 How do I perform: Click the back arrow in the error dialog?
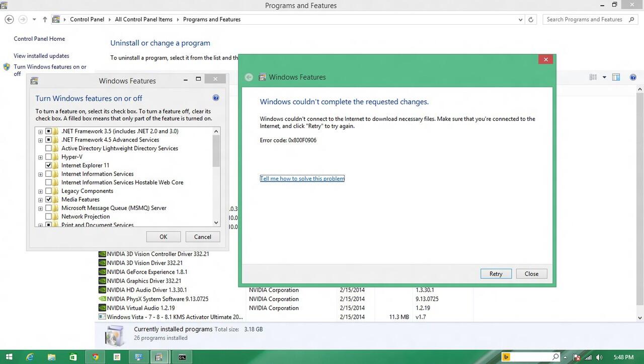pos(249,78)
